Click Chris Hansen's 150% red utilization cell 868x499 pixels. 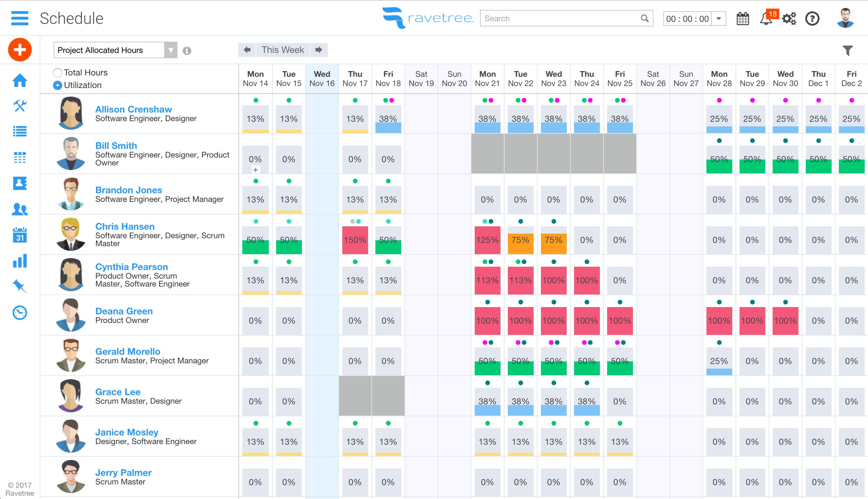point(355,240)
